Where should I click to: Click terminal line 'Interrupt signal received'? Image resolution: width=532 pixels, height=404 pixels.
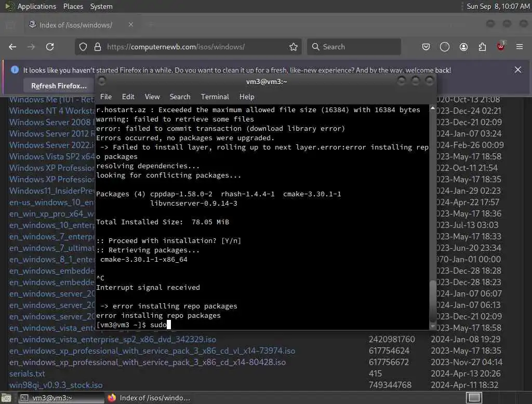(x=148, y=287)
